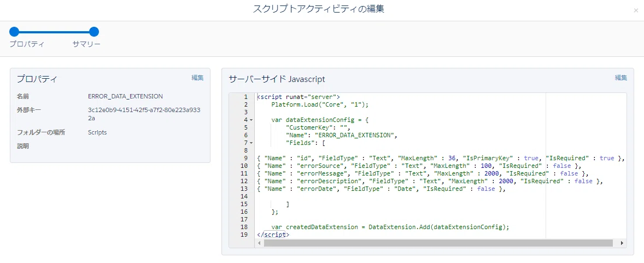Click 編集 link in Javascript panel
This screenshot has width=644, height=263.
pyautogui.click(x=620, y=77)
